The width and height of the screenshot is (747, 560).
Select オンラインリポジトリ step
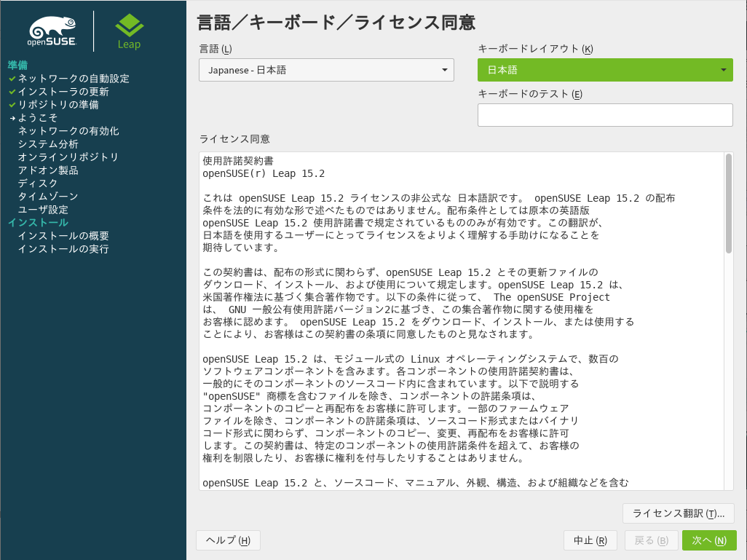[68, 157]
